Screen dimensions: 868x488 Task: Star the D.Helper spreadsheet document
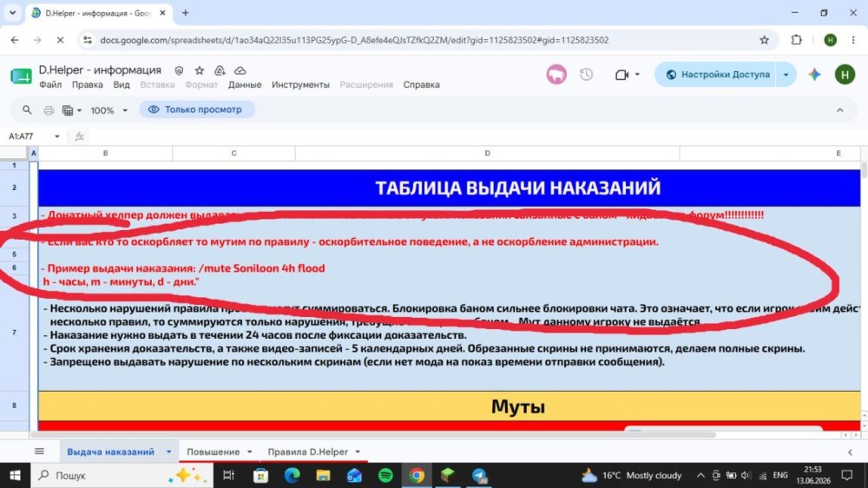[200, 70]
